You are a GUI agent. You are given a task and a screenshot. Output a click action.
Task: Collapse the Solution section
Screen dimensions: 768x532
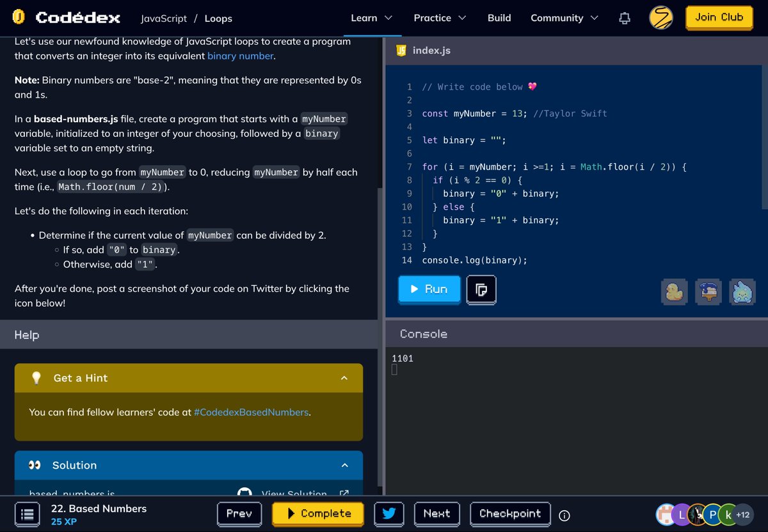[x=344, y=465]
